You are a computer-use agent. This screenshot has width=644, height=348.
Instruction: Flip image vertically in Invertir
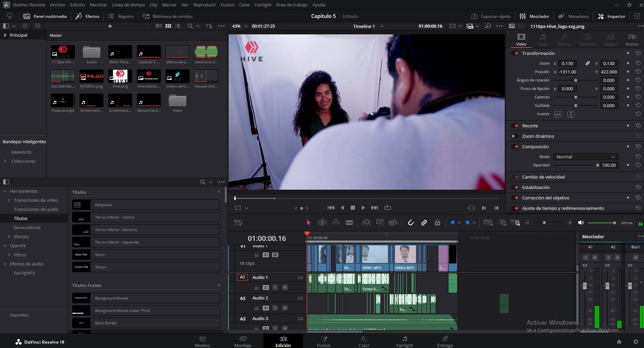point(571,115)
